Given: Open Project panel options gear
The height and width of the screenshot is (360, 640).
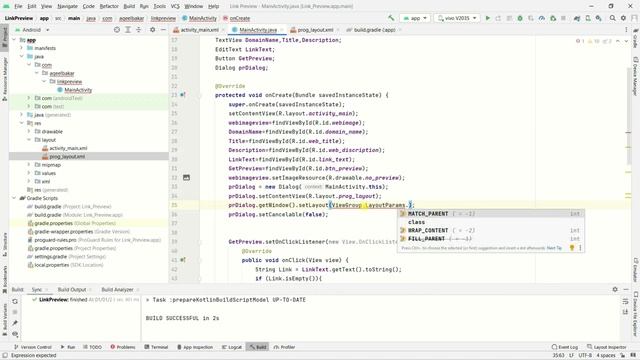Looking at the screenshot, I should click(153, 30).
